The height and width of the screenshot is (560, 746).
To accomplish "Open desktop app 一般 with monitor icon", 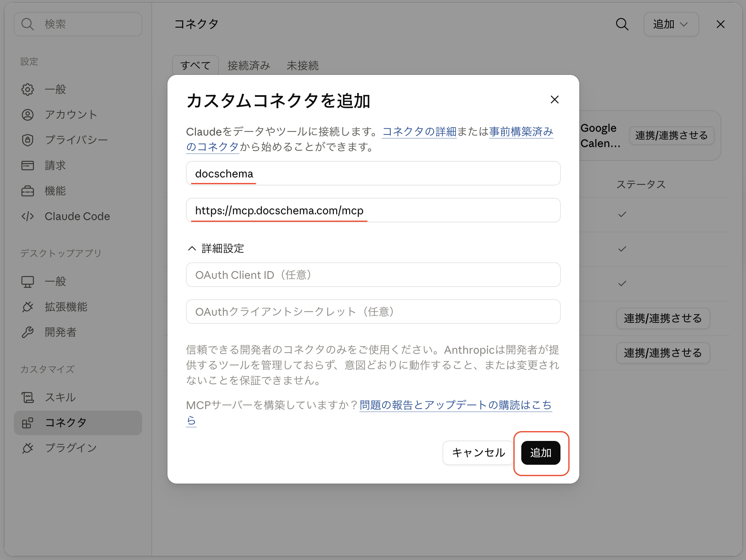I will (78, 282).
